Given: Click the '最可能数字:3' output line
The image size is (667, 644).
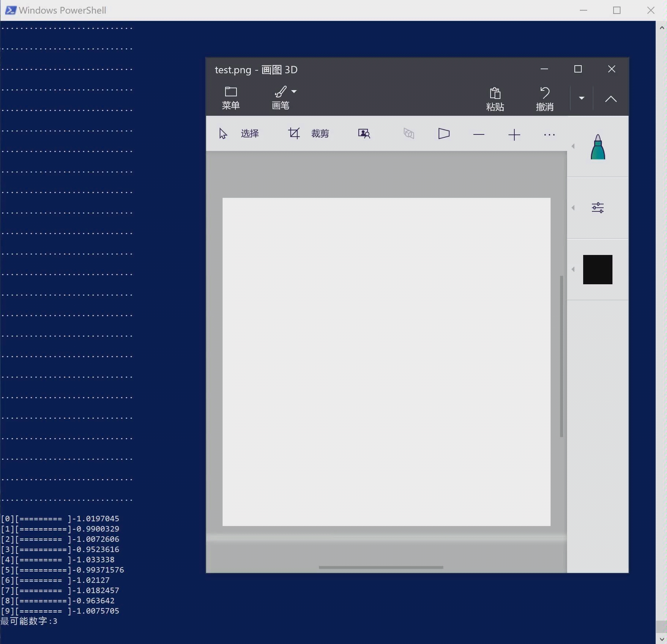Looking at the screenshot, I should [29, 621].
